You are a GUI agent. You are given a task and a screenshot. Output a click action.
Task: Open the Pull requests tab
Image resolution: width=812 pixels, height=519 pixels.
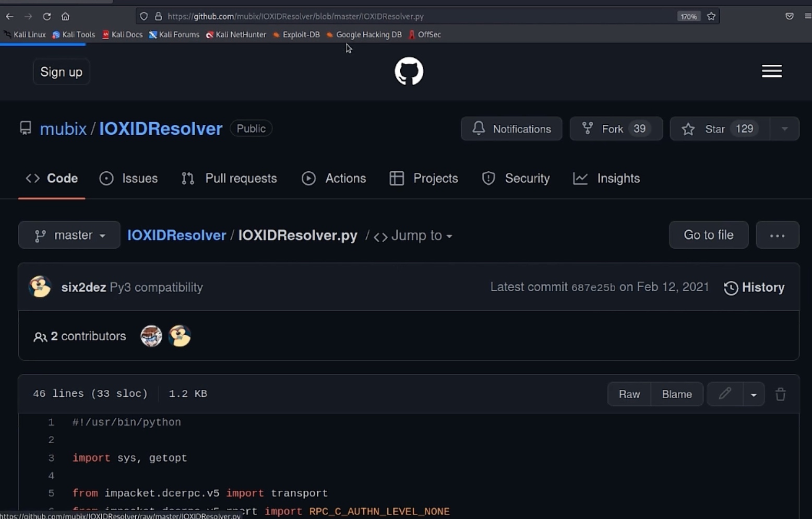click(229, 179)
